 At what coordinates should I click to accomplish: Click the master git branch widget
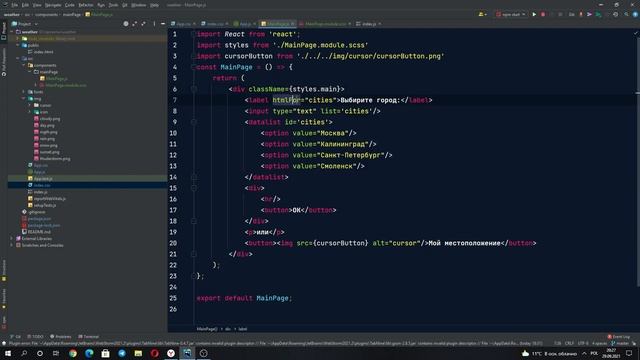click(x=620, y=344)
